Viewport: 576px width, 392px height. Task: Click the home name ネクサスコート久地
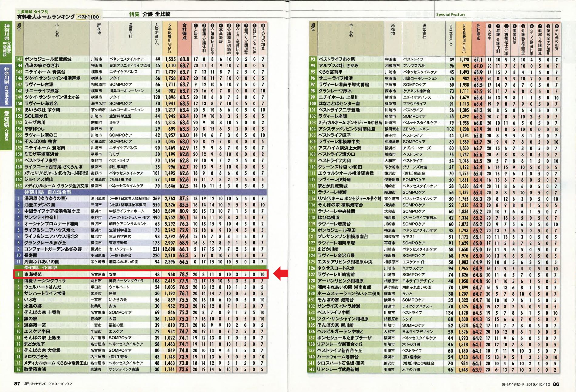(x=336, y=268)
